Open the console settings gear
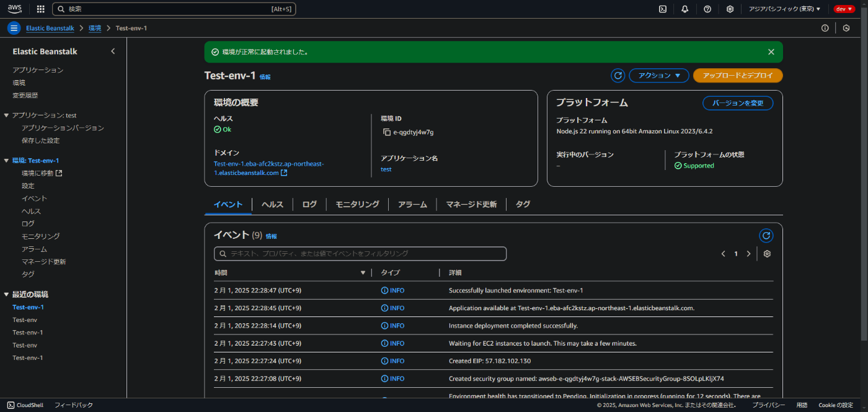Image resolution: width=868 pixels, height=412 pixels. pyautogui.click(x=730, y=9)
